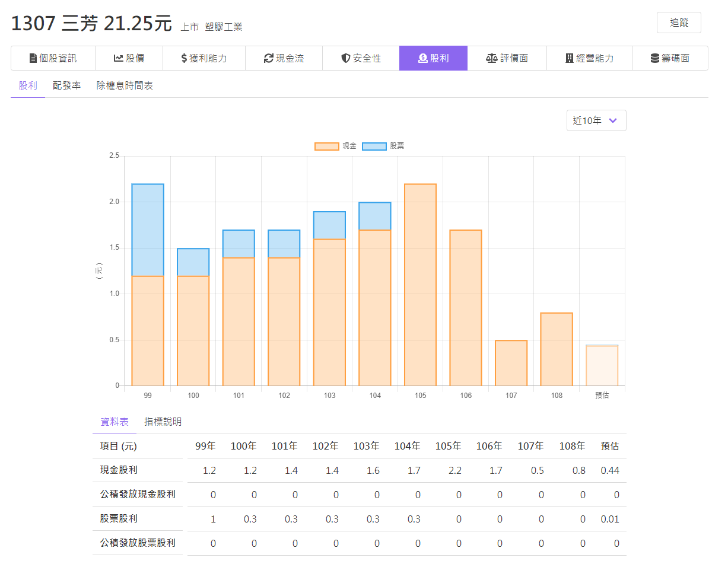
Task: Switch to the 配發率 sub-tab
Action: [x=66, y=86]
